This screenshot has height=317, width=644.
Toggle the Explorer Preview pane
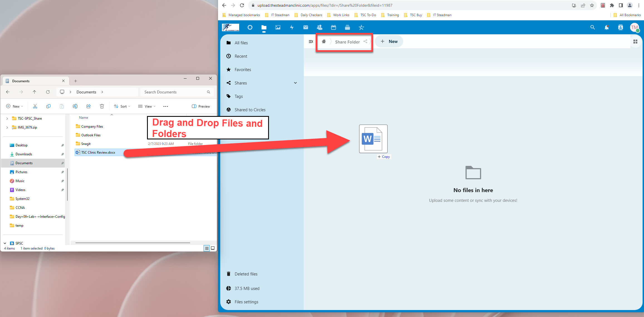pos(201,106)
